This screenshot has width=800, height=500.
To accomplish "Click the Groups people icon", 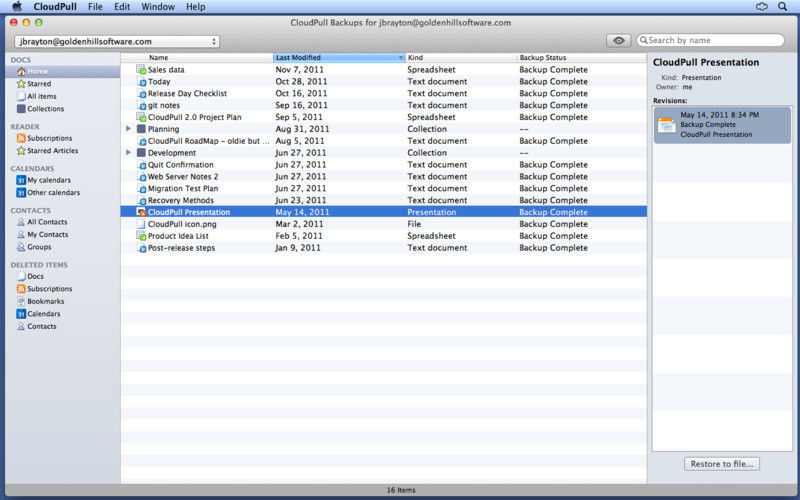I will point(21,247).
